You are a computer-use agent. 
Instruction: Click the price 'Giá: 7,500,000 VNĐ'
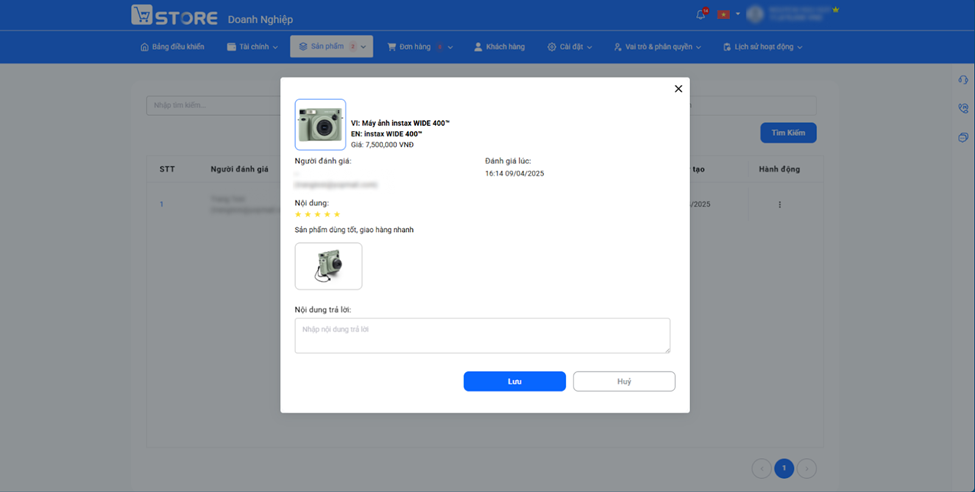[382, 145]
